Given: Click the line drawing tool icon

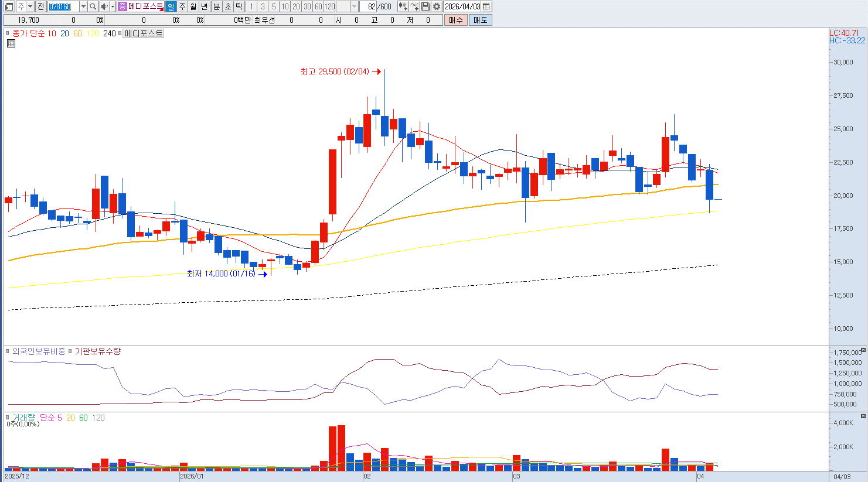Looking at the screenshot, I should tap(414, 6).
